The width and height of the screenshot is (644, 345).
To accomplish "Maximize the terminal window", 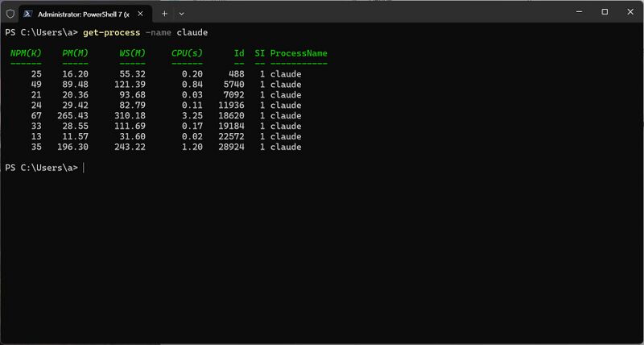I will (x=605, y=12).
